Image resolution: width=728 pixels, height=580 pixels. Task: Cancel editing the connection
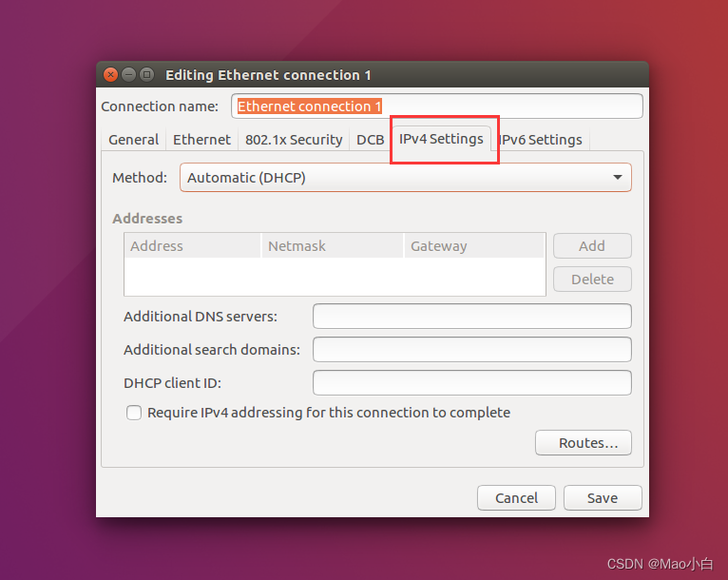[516, 498]
